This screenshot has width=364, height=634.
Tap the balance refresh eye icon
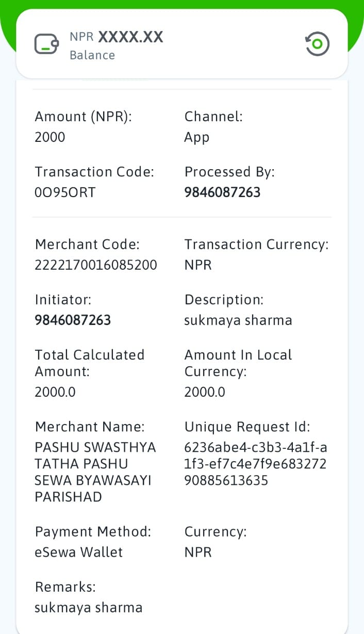[x=317, y=44]
